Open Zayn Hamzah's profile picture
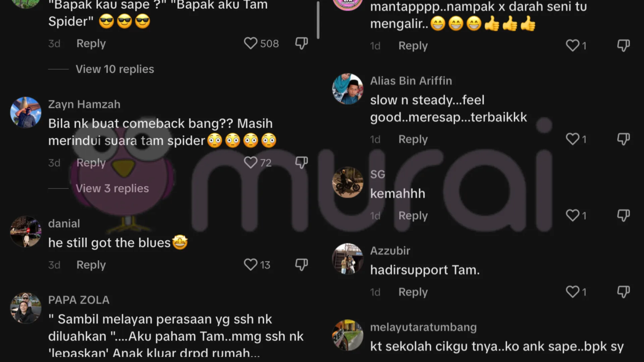This screenshot has height=362, width=644. coord(26,112)
